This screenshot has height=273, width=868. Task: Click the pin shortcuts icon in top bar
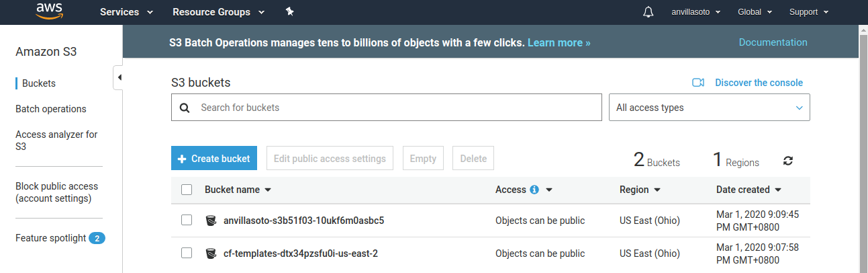289,11
